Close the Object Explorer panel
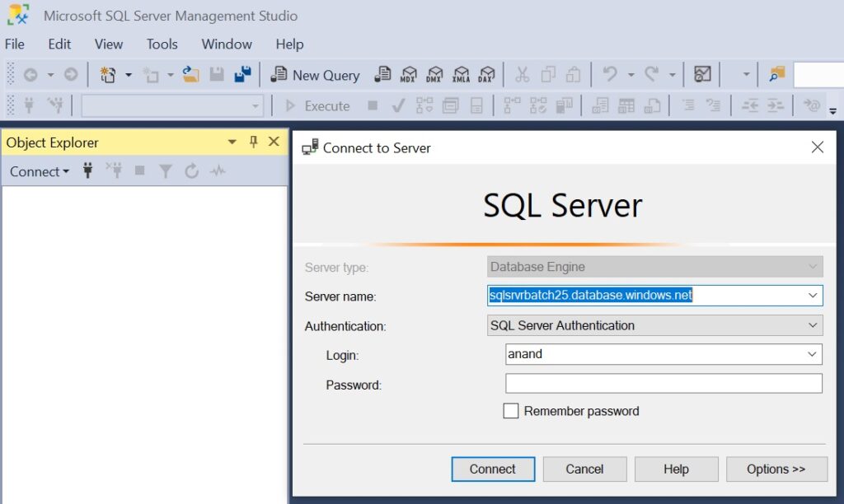Viewport: 844px width, 504px height. (x=274, y=142)
